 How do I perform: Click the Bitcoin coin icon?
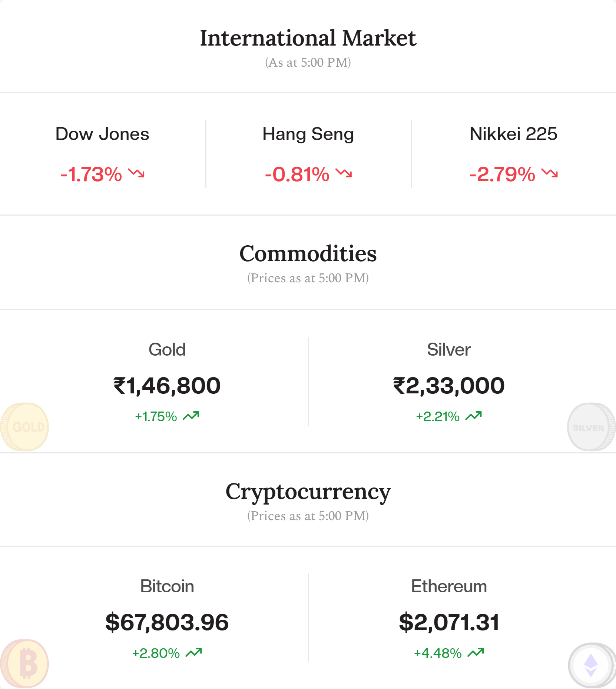24,663
